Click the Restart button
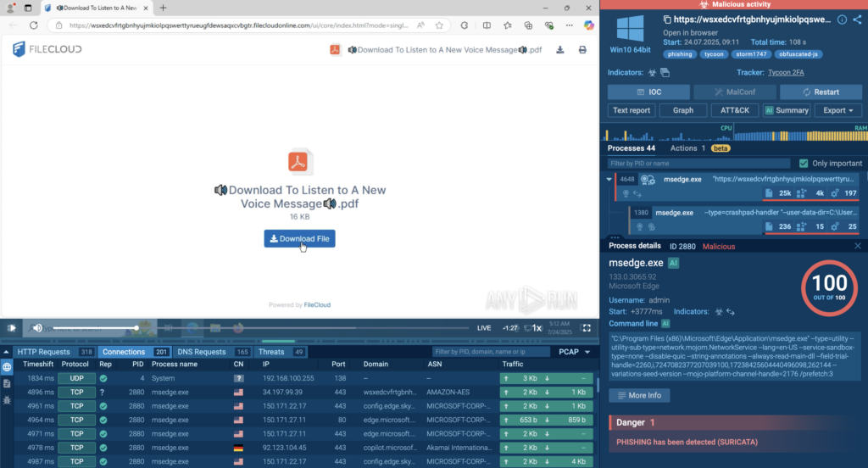Viewport: 868px width, 468px height. (821, 92)
